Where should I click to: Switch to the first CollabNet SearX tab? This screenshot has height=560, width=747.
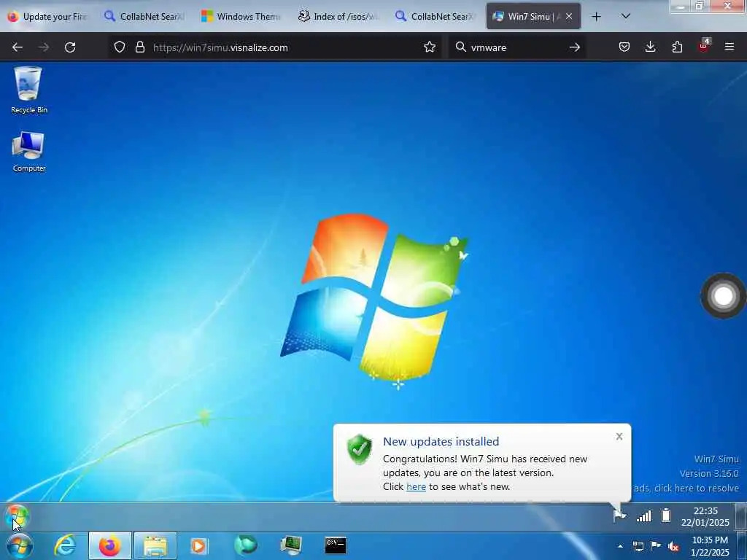point(145,17)
